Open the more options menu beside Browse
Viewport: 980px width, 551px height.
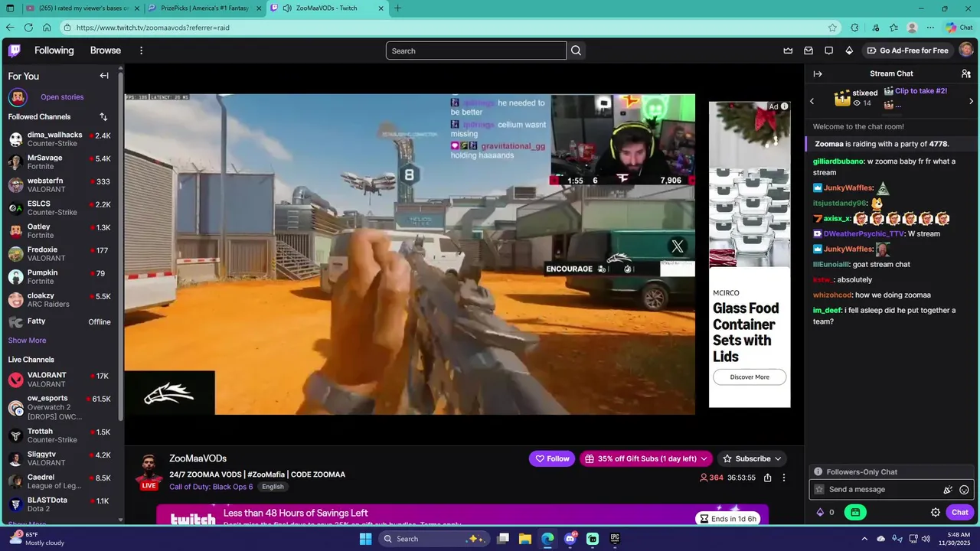coord(141,51)
